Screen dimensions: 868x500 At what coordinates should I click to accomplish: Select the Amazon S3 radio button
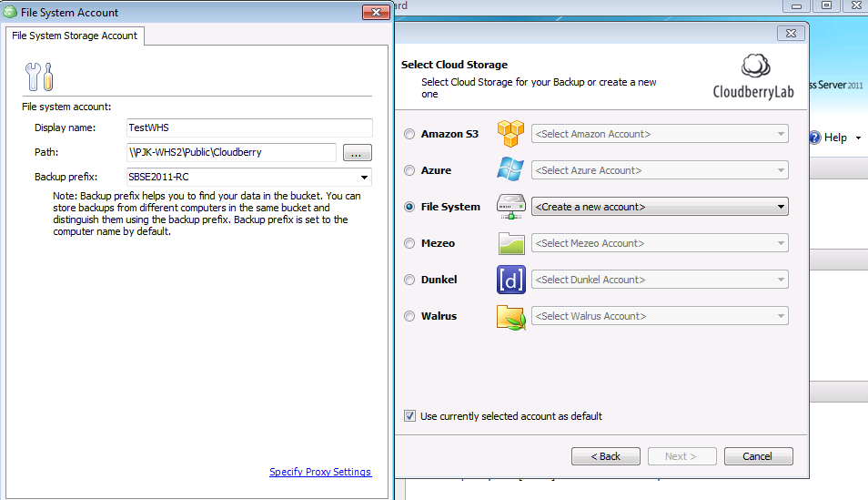point(409,134)
